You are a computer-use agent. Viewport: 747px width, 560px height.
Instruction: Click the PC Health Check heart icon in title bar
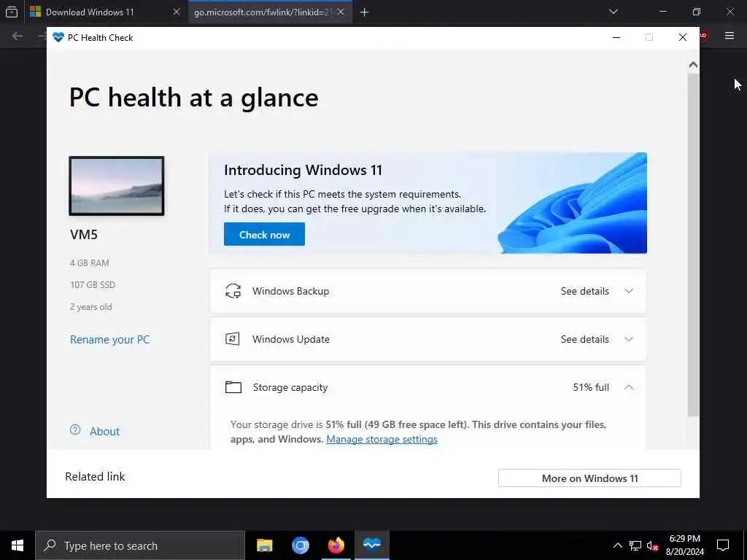[x=58, y=37]
